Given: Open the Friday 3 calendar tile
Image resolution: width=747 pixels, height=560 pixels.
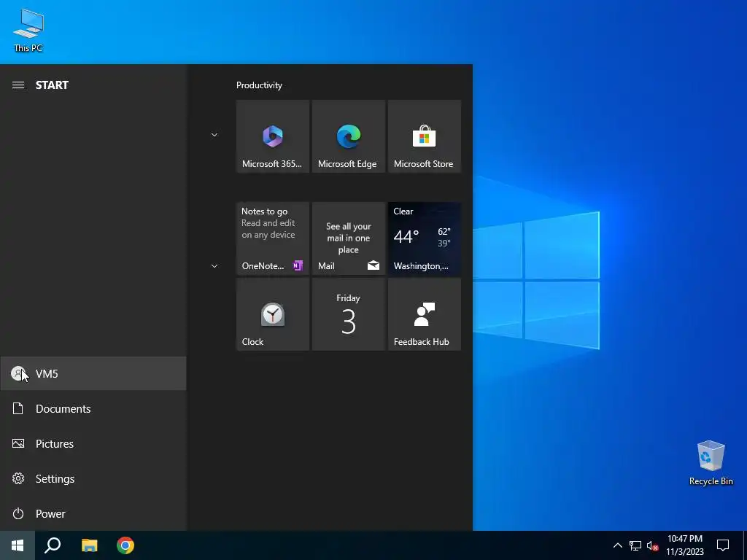Looking at the screenshot, I should (x=348, y=314).
